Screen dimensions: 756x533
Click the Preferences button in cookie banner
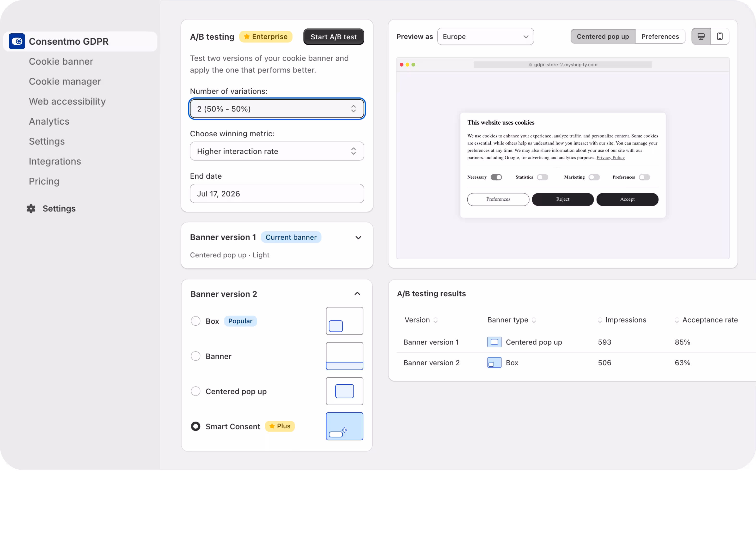(498, 199)
